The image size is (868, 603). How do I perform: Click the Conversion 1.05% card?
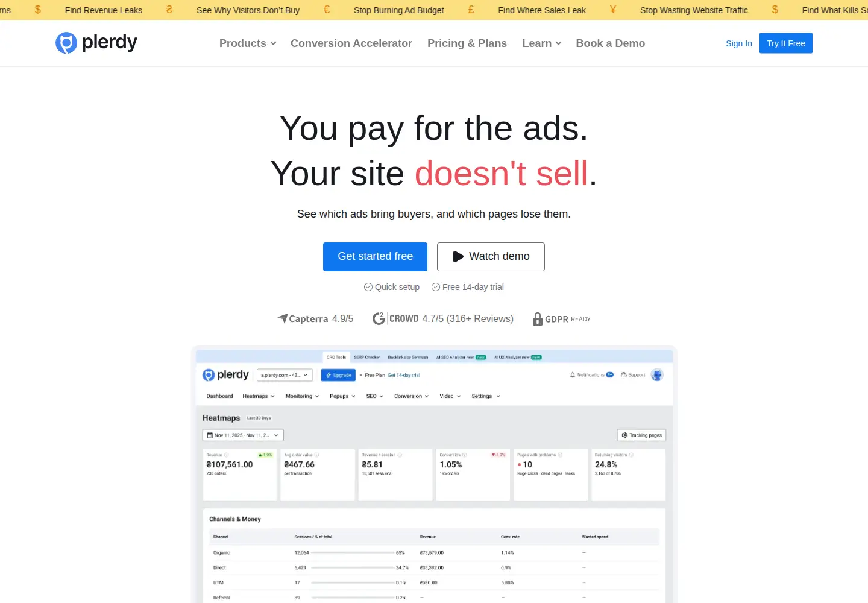coord(473,475)
